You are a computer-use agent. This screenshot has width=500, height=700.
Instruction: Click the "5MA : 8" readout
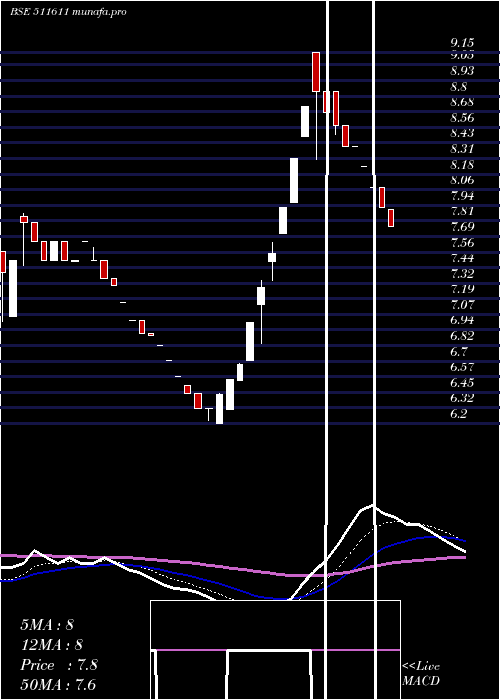47,625
